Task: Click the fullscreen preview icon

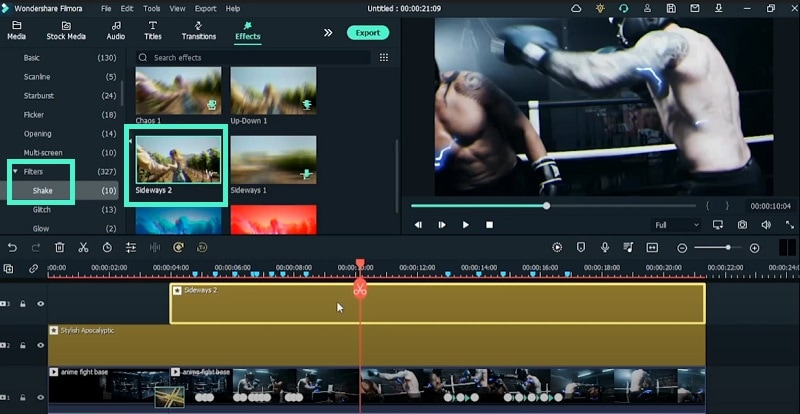Action: (789, 225)
